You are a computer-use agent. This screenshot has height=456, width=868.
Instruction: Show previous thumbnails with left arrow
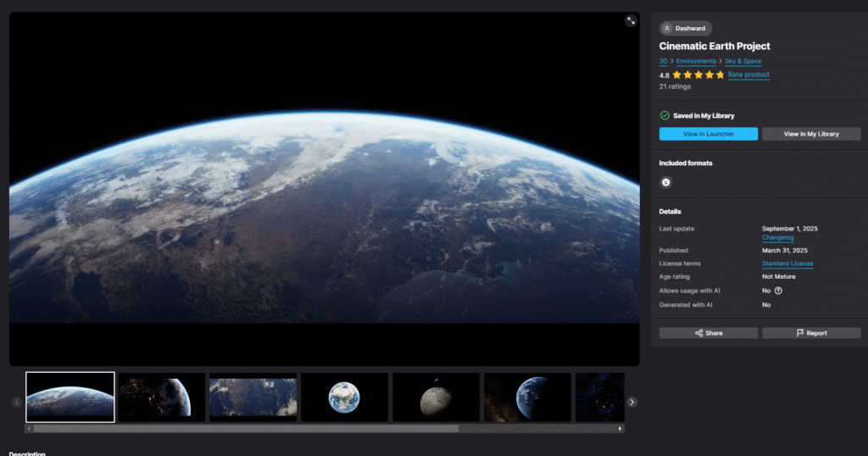[17, 403]
